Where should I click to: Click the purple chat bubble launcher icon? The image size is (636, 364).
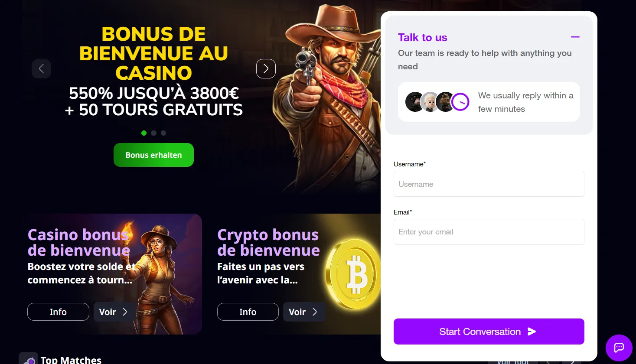(619, 348)
